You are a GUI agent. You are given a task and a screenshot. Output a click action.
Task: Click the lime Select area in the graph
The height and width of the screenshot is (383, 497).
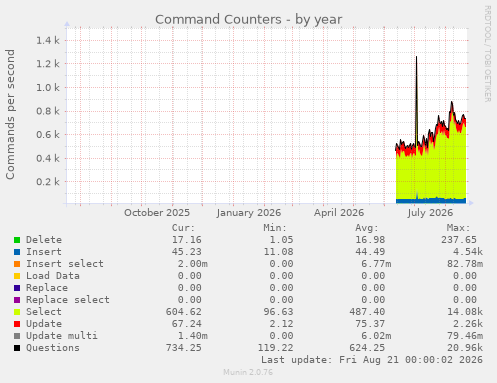pos(431,173)
